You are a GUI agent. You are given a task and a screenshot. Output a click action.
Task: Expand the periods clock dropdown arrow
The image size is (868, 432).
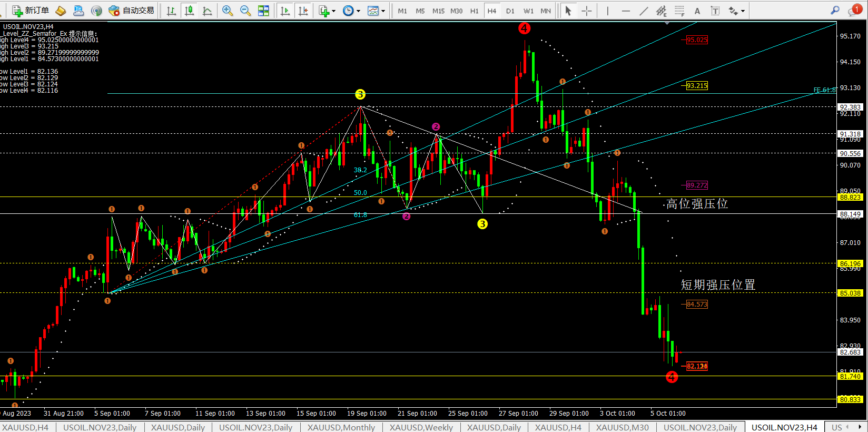point(358,11)
